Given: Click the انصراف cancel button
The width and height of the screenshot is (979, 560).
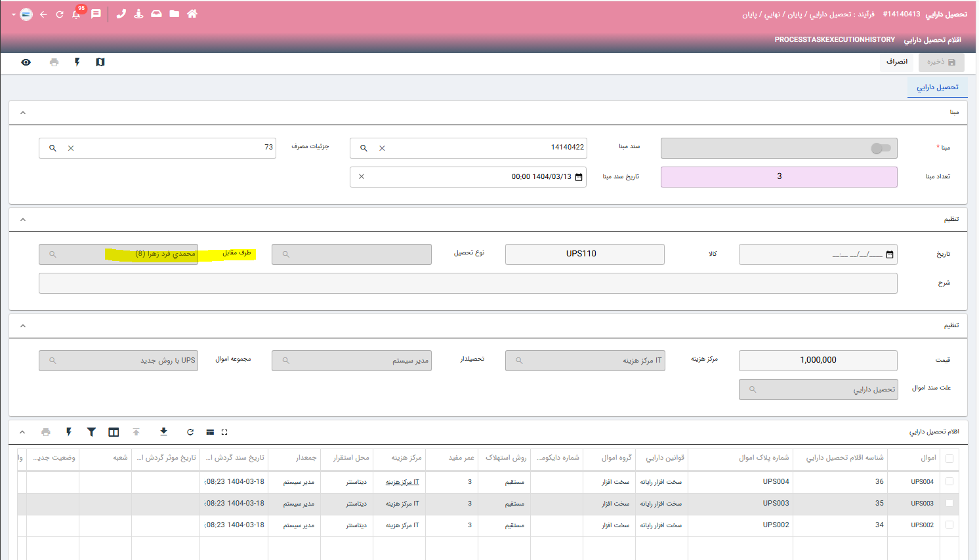Looking at the screenshot, I should [896, 62].
